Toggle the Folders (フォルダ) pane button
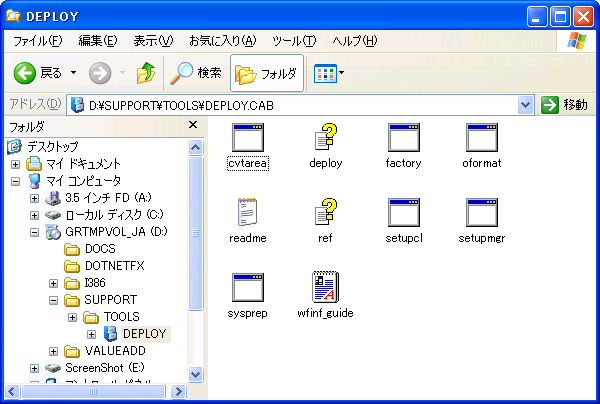This screenshot has height=404, width=600. pos(267,73)
